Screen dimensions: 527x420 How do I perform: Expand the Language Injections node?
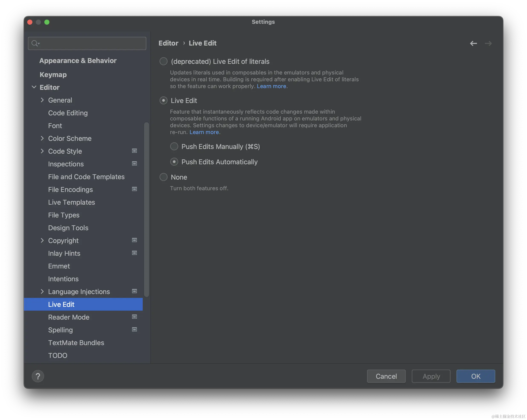(x=42, y=291)
